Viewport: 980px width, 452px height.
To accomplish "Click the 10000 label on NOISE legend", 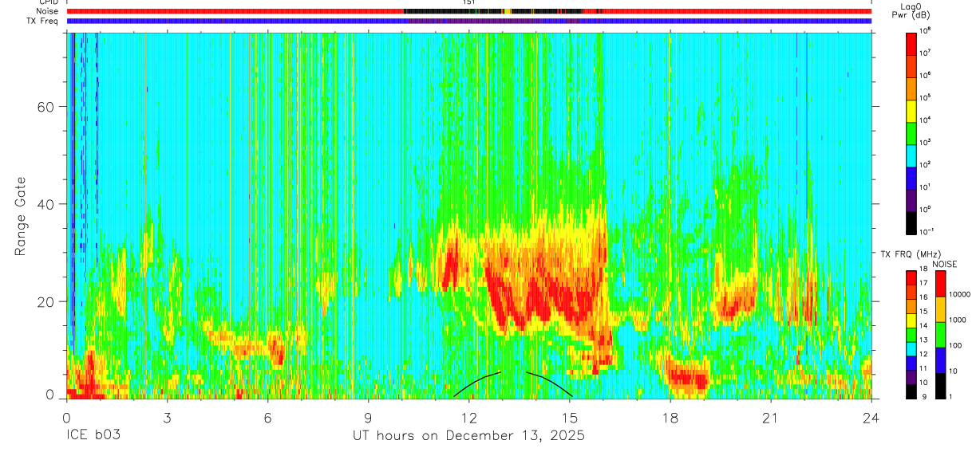I will (959, 294).
